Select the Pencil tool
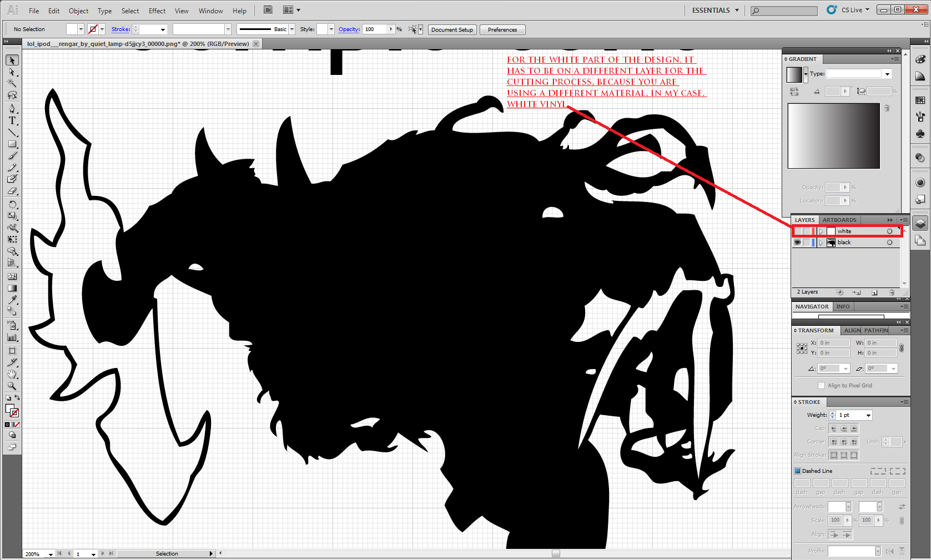Image resolution: width=931 pixels, height=560 pixels. (x=12, y=168)
